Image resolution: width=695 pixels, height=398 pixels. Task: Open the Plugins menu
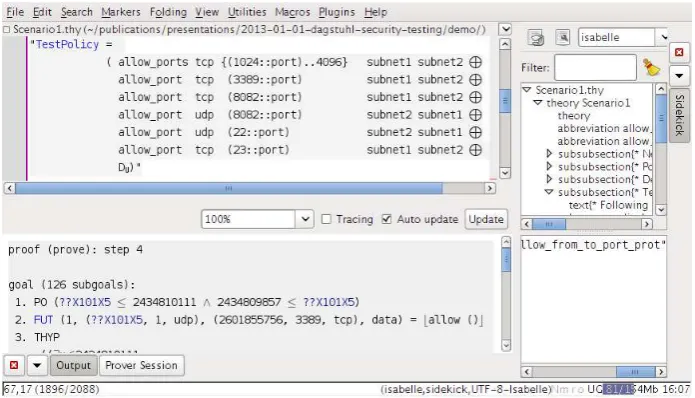[x=337, y=12]
